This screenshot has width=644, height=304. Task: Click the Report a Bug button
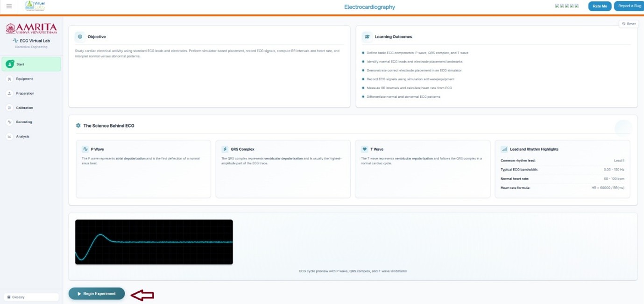pyautogui.click(x=629, y=6)
